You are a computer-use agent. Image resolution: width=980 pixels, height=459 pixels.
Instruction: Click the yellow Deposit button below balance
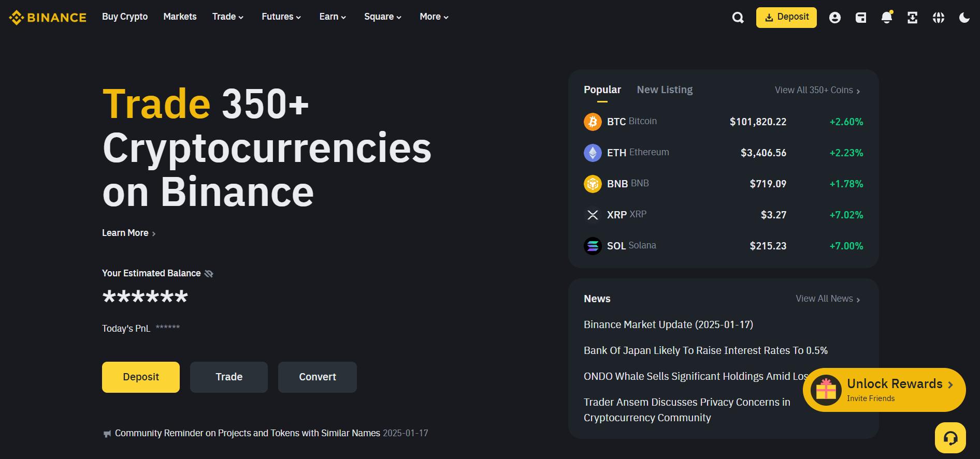[141, 377]
